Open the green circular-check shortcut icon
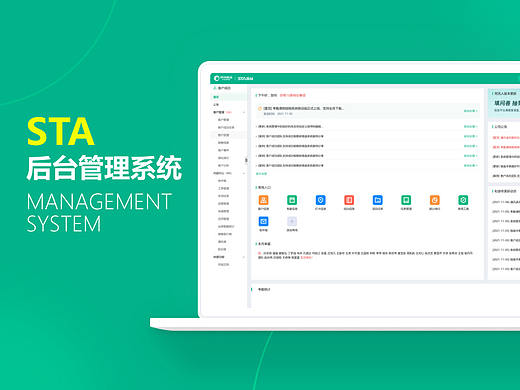Viewport: 520px width, 390px height. 463,200
